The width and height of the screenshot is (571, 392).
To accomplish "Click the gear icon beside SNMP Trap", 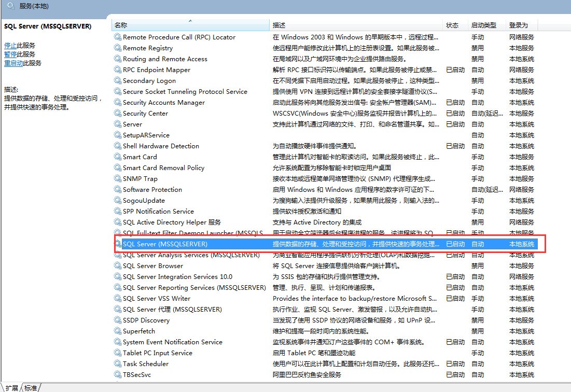I will 117,179.
